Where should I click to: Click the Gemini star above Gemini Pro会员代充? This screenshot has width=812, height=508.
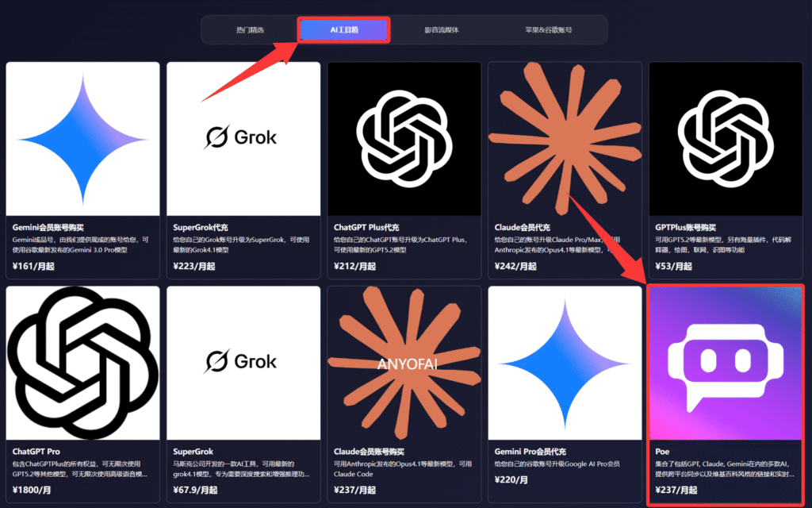[x=565, y=363]
